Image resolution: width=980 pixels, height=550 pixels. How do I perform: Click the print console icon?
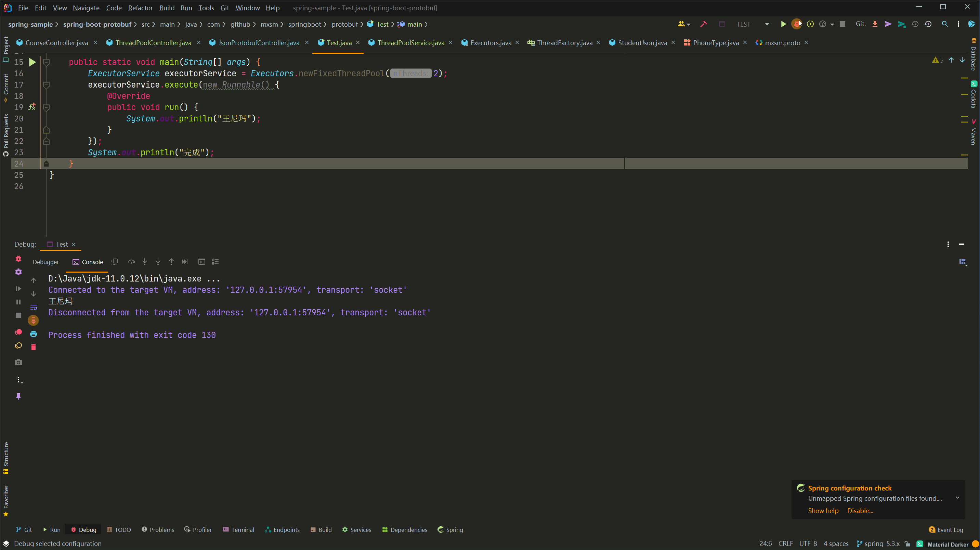pyautogui.click(x=34, y=334)
